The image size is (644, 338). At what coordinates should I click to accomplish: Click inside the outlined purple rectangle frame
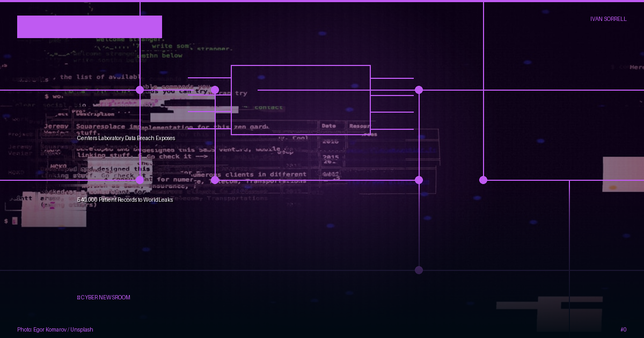pos(301,100)
